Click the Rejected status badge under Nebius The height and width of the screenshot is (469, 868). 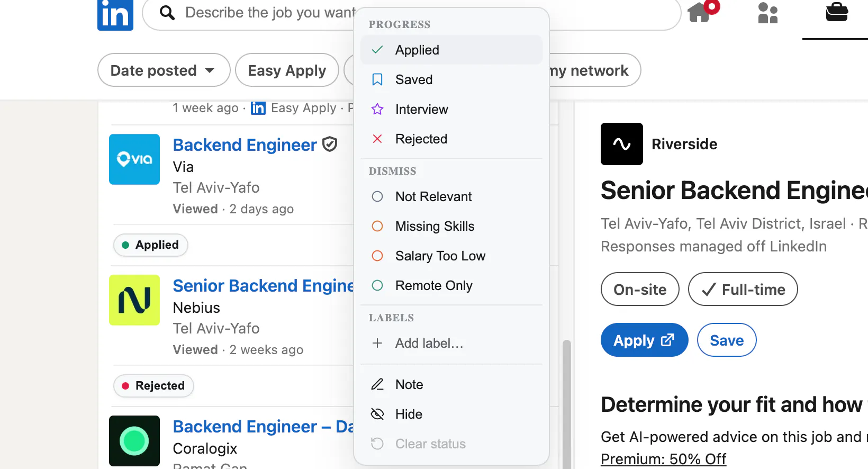[x=153, y=385]
